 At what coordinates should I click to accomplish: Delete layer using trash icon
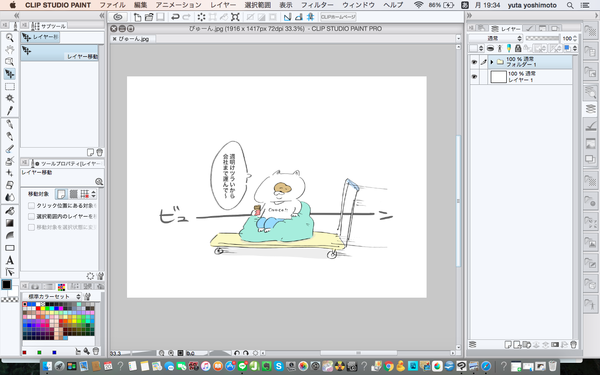(x=573, y=344)
